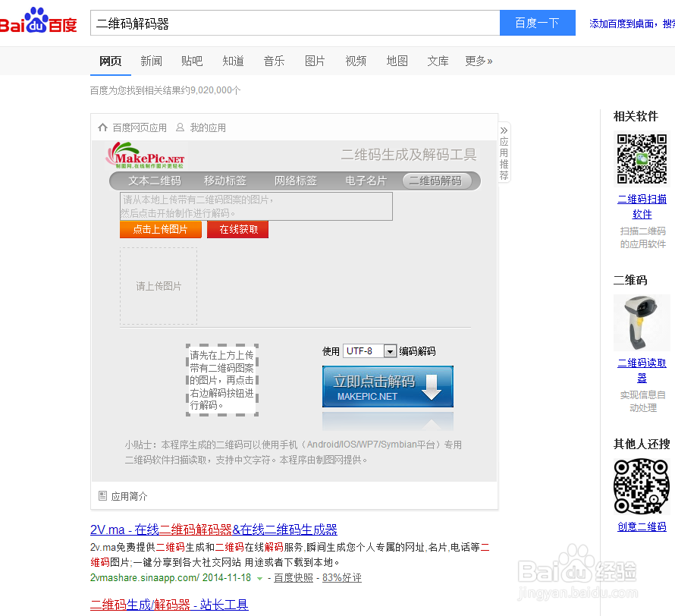
Task: Click the orange 点击上传图片 button
Action: [161, 229]
